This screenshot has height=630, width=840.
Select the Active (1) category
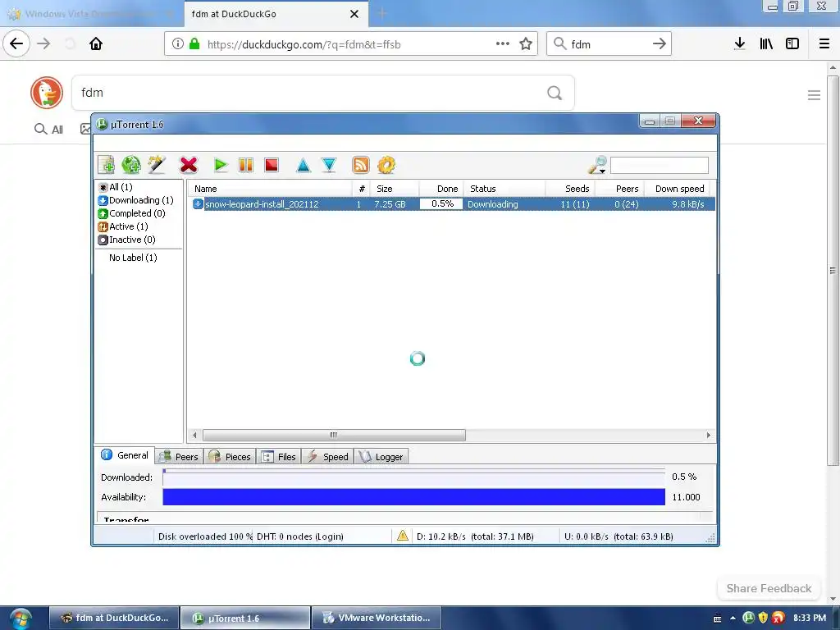(123, 226)
